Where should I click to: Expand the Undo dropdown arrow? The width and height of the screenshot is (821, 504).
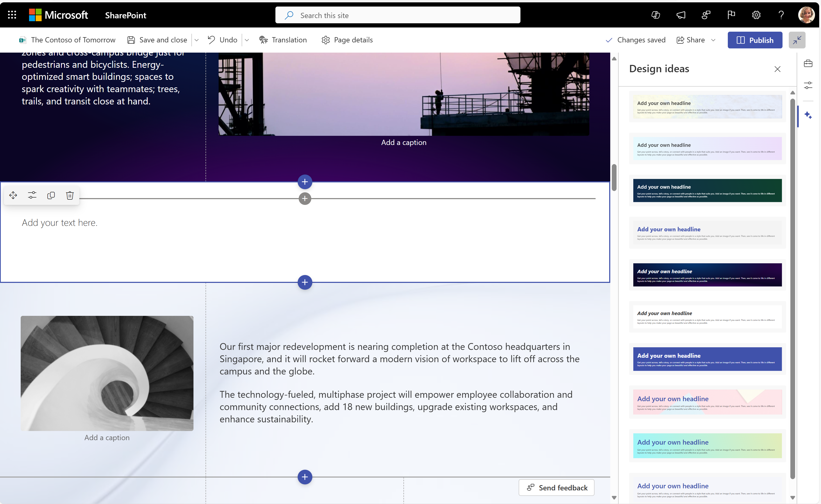click(x=247, y=40)
